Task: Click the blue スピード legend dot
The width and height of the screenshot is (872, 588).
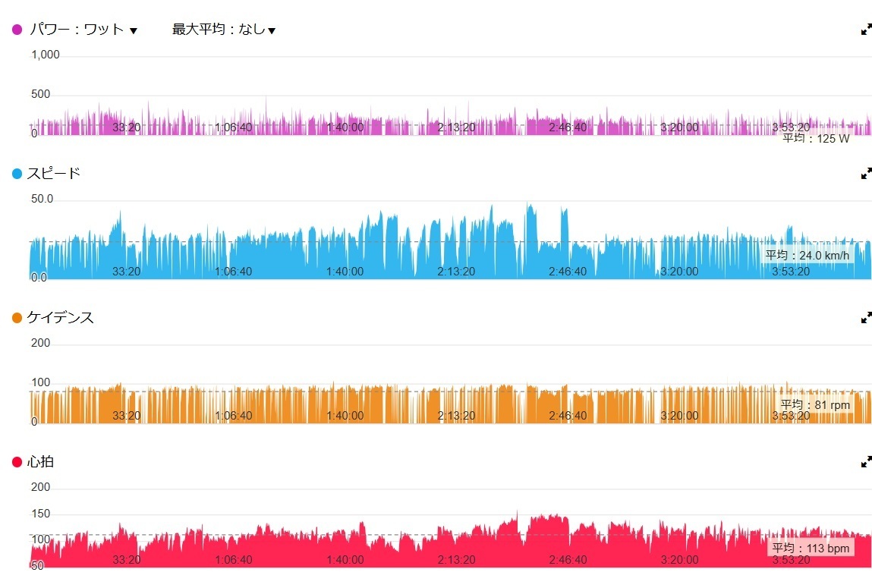Action: click(17, 174)
